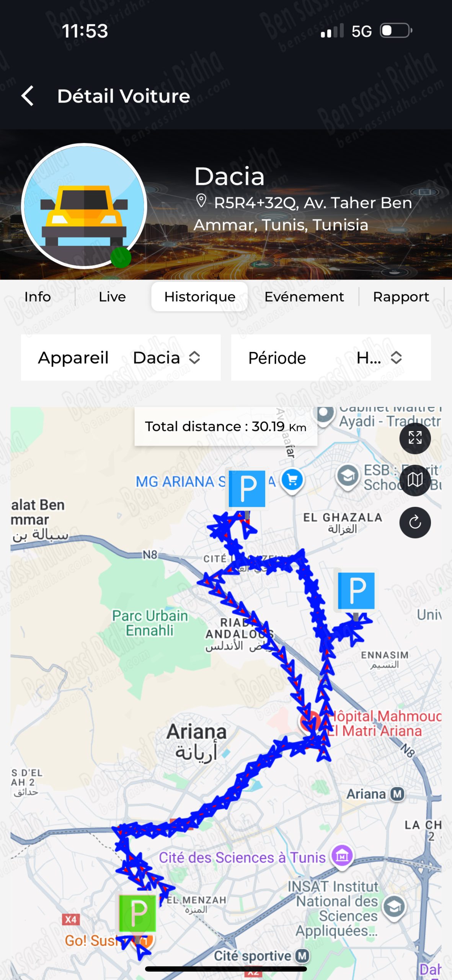
Task: Tap the back arrow in header
Action: click(28, 96)
